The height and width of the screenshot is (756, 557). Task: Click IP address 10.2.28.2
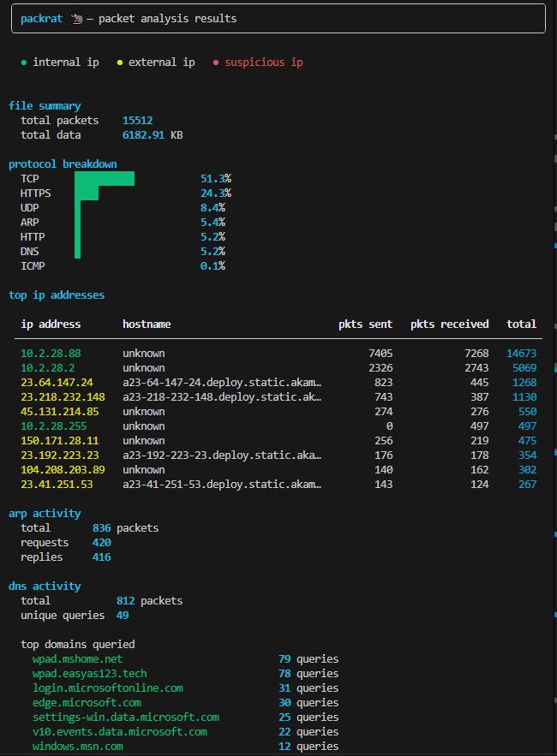tap(48, 367)
